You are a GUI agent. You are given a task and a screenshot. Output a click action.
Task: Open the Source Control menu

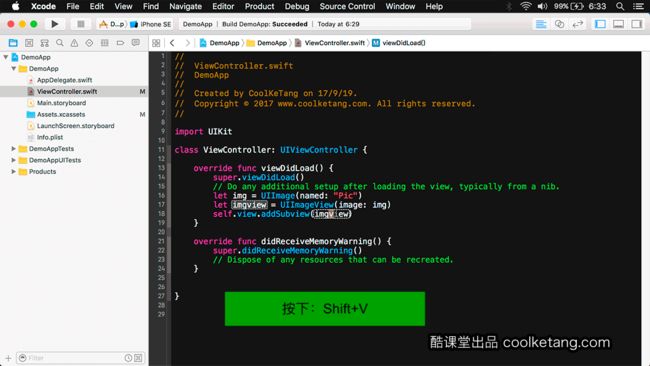pyautogui.click(x=347, y=6)
